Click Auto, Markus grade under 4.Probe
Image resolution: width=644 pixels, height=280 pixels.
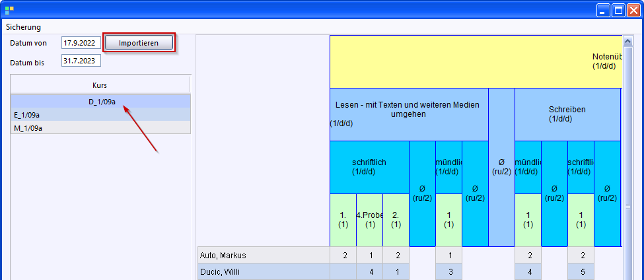371,256
